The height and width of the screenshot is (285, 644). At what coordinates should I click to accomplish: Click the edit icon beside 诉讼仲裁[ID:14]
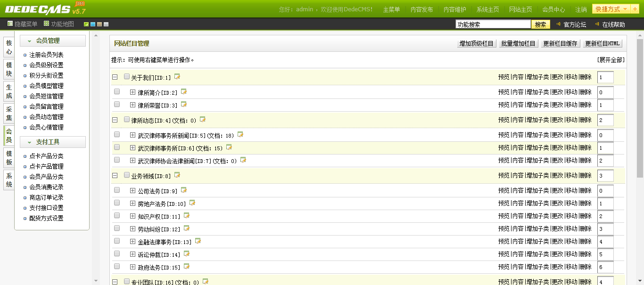(187, 253)
